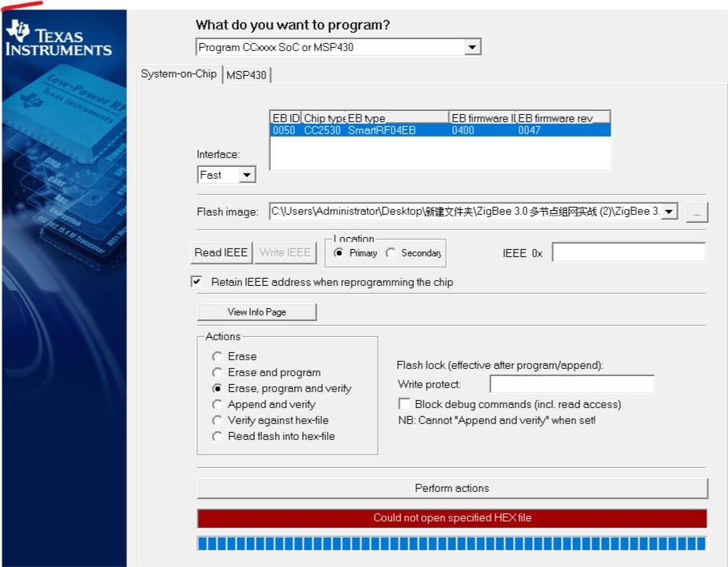Enable Block debug commands checkbox
The image size is (728, 567).
404,404
